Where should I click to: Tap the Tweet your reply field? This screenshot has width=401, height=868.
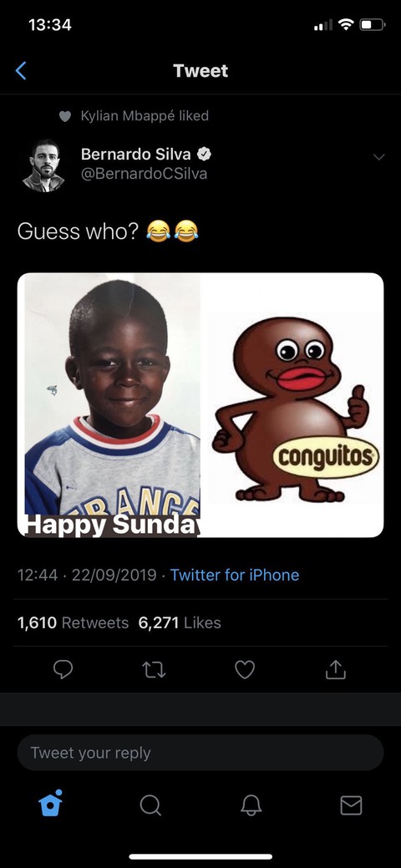pos(200,753)
